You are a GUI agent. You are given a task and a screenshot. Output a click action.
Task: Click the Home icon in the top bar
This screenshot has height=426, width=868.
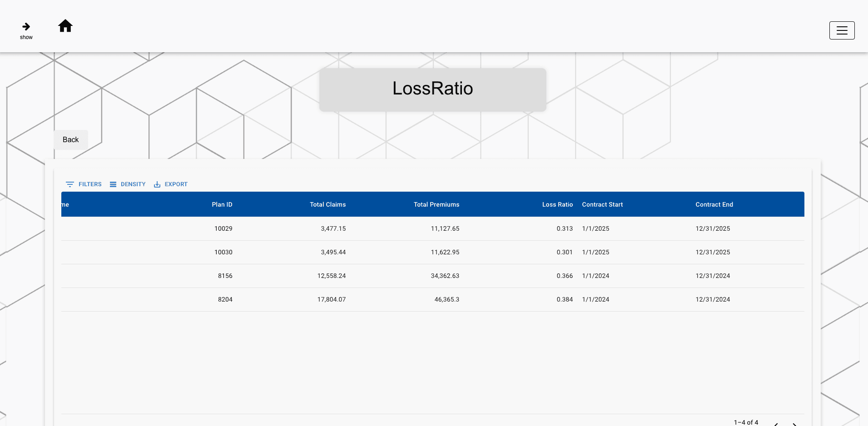65,26
